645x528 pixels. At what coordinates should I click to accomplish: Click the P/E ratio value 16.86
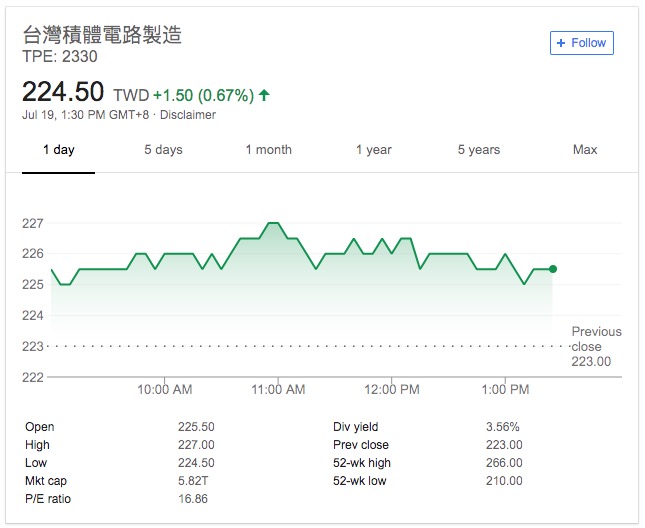193,499
